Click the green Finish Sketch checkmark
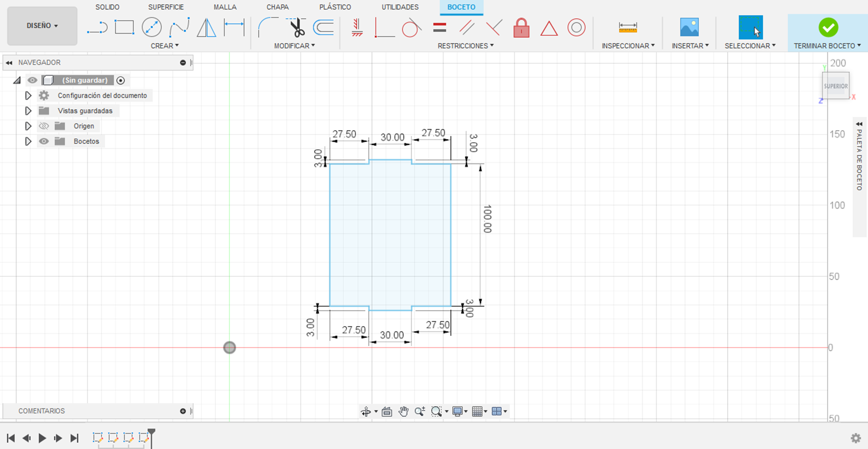Viewport: 868px width, 449px height. 828,28
